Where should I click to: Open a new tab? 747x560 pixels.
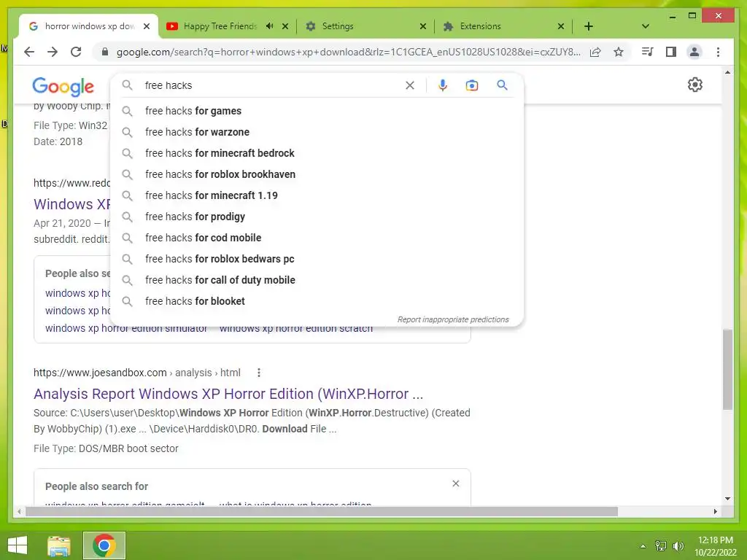[589, 26]
